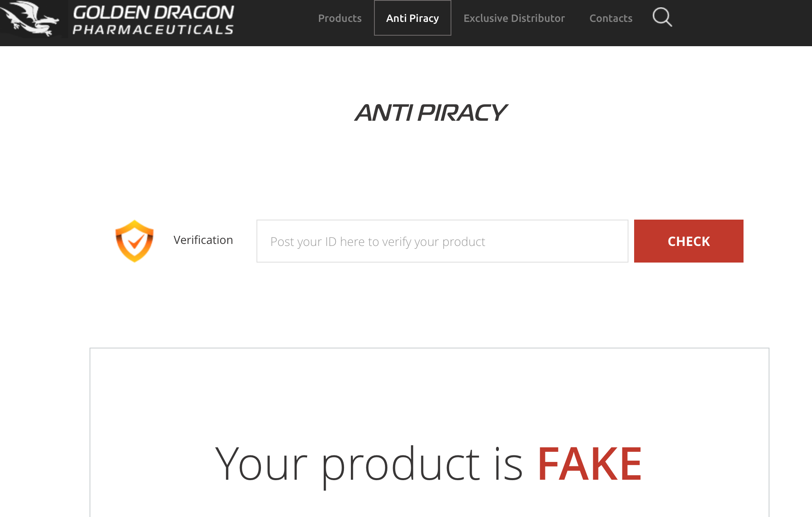Image resolution: width=812 pixels, height=517 pixels.
Task: Click the empty dark header bar area
Action: coord(741,23)
